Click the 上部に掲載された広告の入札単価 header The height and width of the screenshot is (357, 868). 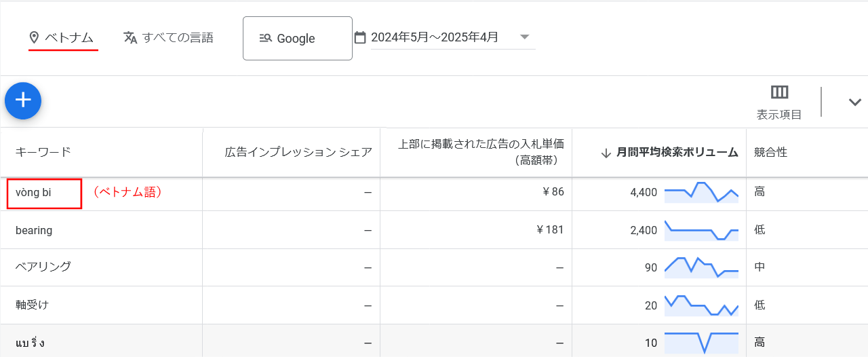point(481,152)
